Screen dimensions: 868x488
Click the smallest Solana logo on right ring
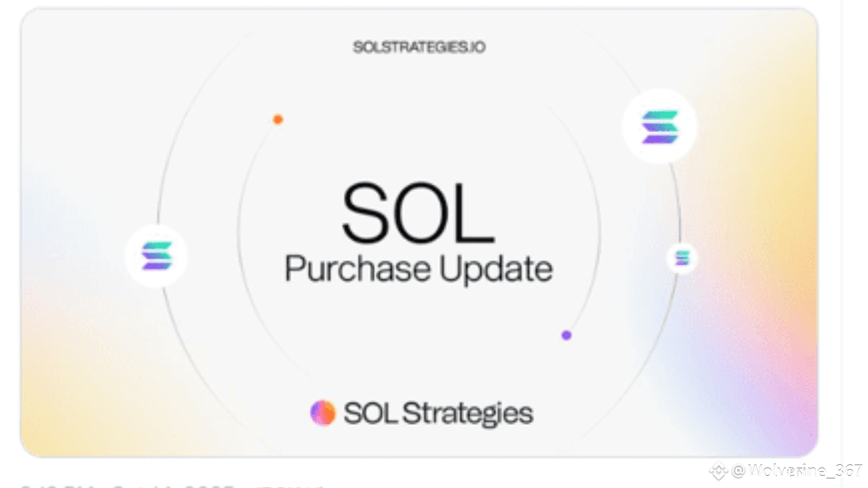[x=682, y=258]
